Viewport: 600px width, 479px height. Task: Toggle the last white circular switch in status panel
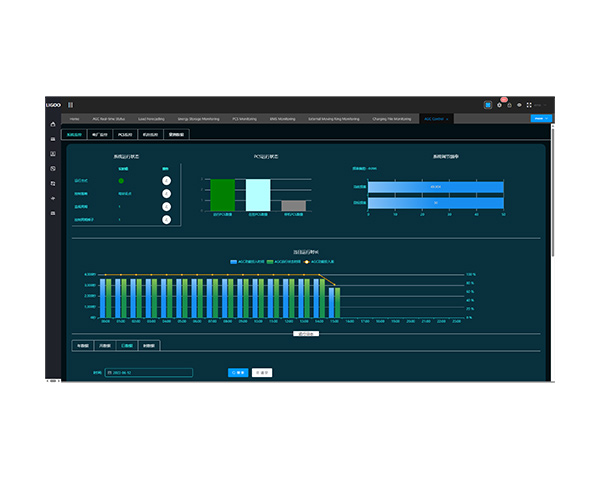(x=166, y=219)
